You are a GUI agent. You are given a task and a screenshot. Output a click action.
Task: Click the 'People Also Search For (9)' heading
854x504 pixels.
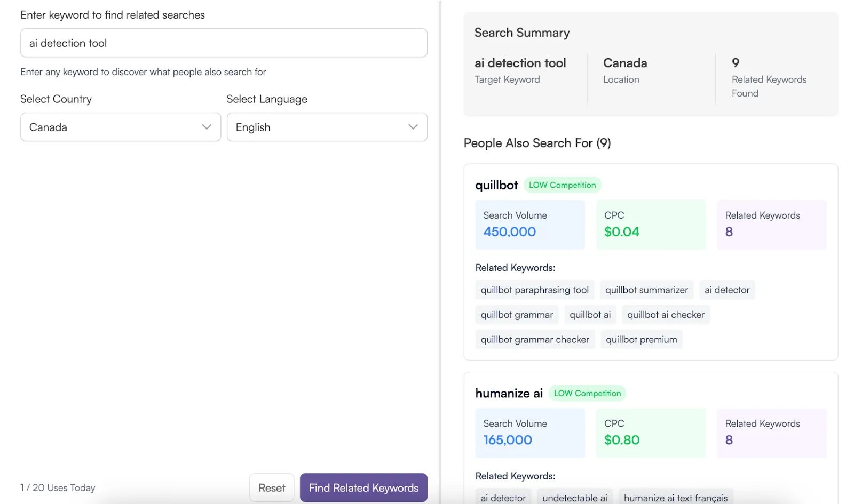click(x=537, y=143)
